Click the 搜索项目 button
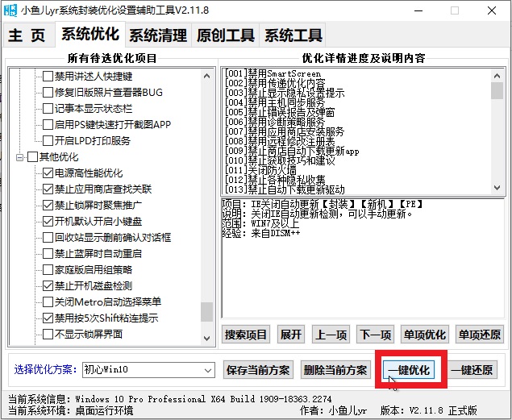 [247, 334]
